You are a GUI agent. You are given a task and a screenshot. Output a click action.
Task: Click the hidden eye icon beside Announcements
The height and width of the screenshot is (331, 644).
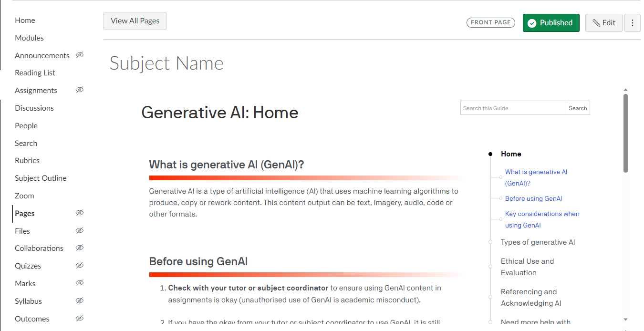click(80, 55)
